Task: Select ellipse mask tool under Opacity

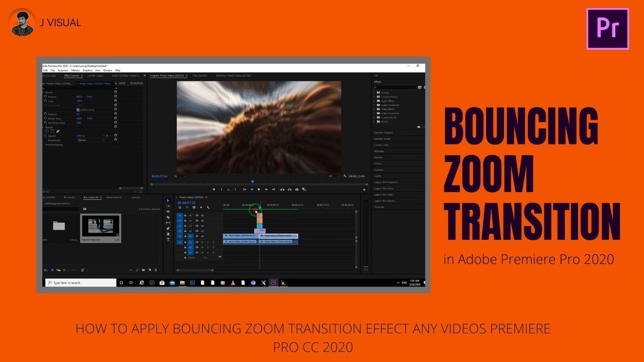Action: tap(47, 131)
